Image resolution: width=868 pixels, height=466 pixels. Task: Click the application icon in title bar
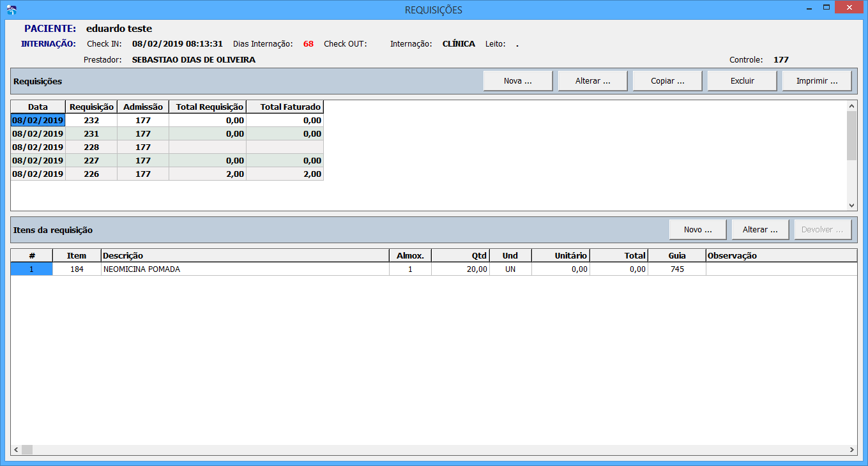pos(10,10)
